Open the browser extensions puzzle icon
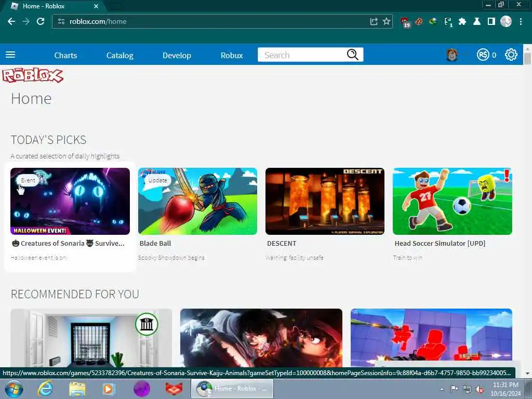This screenshot has width=532, height=399. click(462, 21)
